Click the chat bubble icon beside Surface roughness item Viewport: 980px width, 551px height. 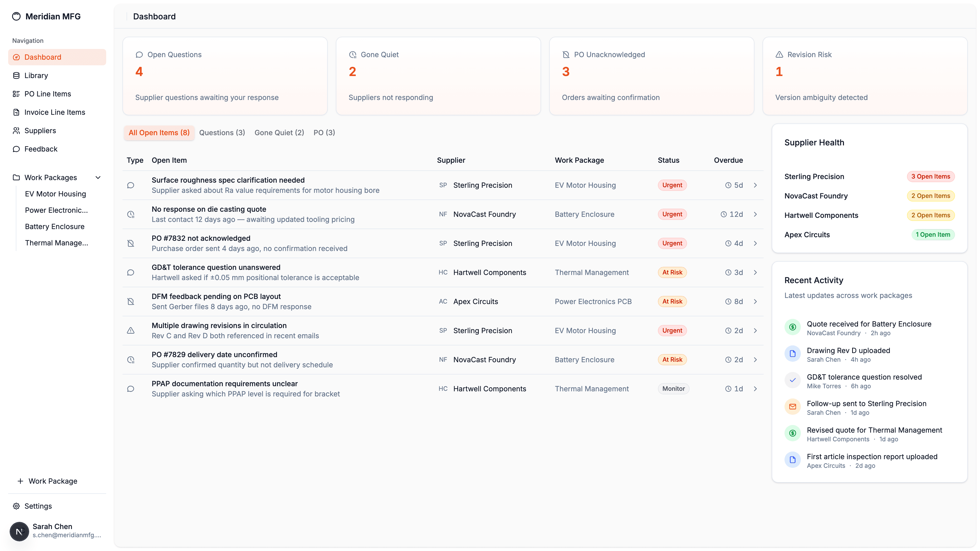[x=131, y=185]
